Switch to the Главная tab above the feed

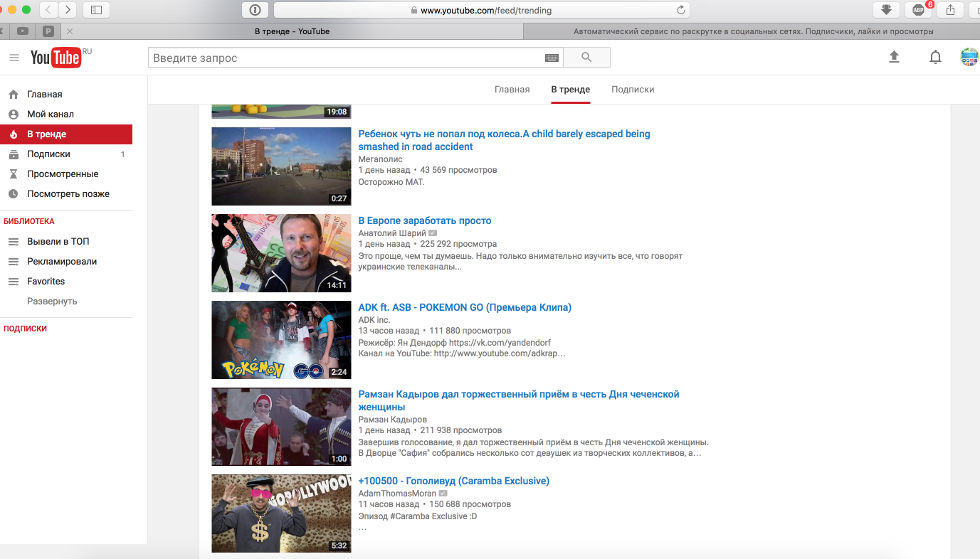[x=512, y=90]
